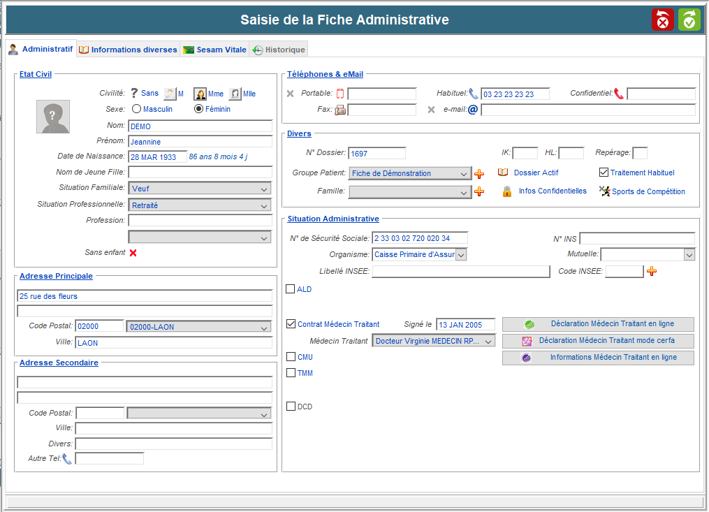Click the patient photo placeholder
Screen dimensions: 709x512
point(53,117)
